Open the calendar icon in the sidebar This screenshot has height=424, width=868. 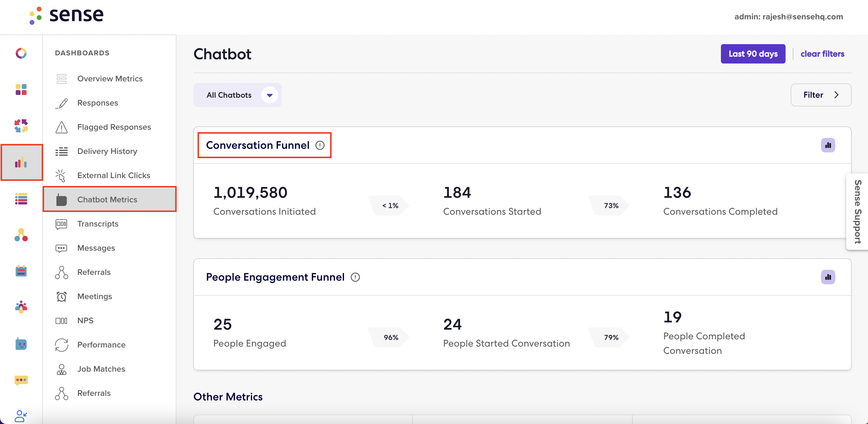coord(21,271)
